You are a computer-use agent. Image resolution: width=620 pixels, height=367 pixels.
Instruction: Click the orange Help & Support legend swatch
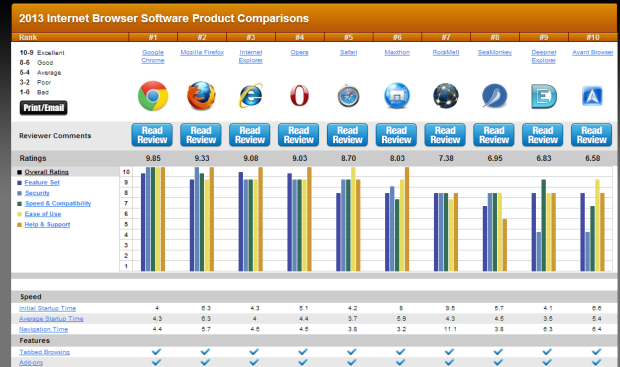click(19, 225)
